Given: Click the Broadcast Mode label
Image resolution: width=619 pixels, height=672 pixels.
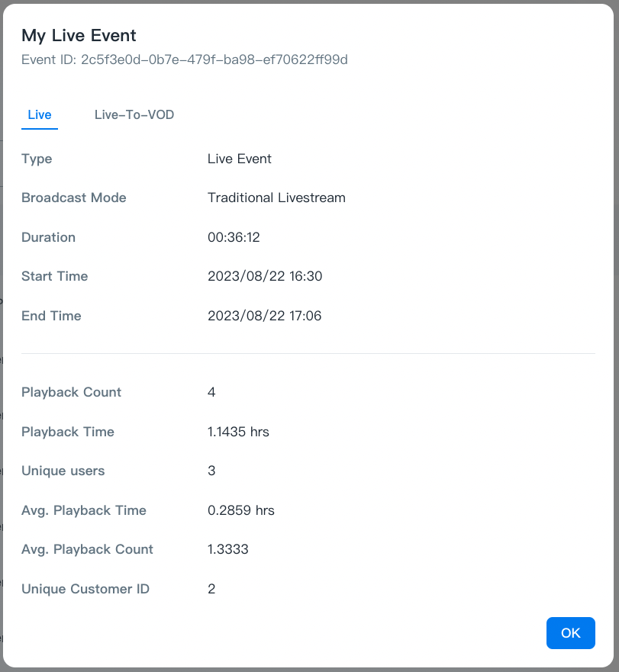Looking at the screenshot, I should 74,198.
